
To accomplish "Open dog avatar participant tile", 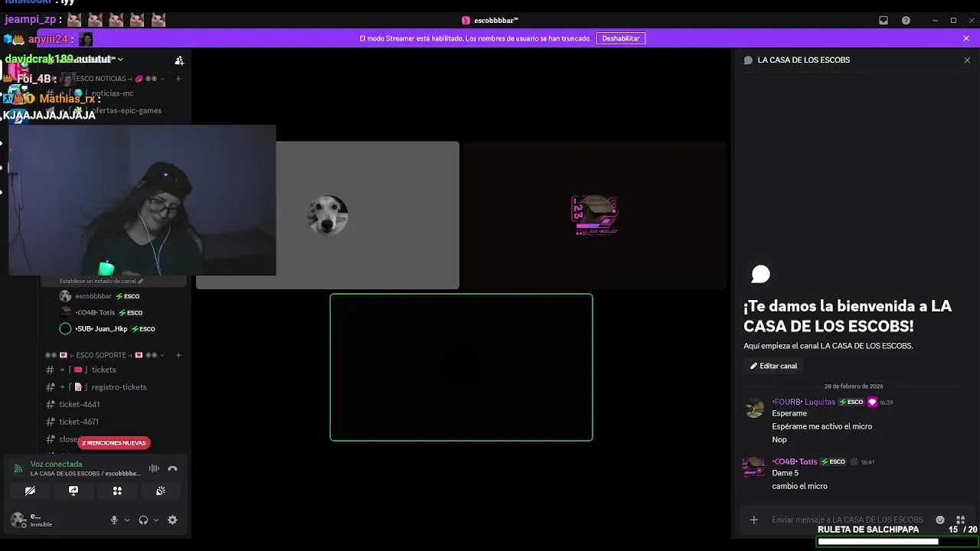I will pyautogui.click(x=328, y=215).
